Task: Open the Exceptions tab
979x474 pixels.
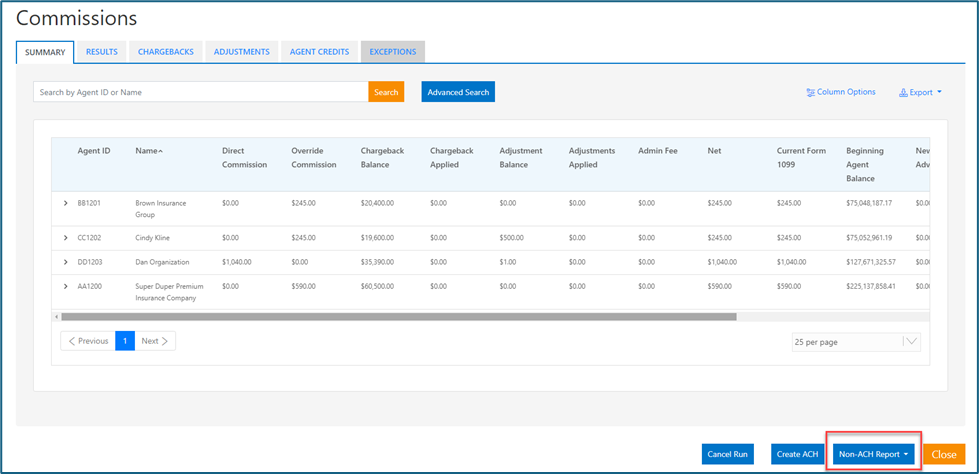Action: pos(393,52)
